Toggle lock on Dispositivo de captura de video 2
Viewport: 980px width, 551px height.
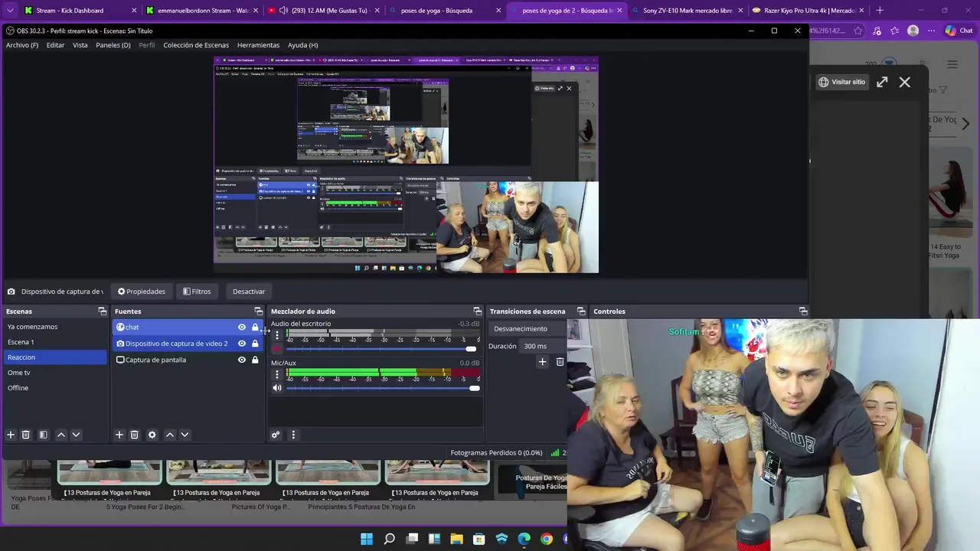coord(255,344)
